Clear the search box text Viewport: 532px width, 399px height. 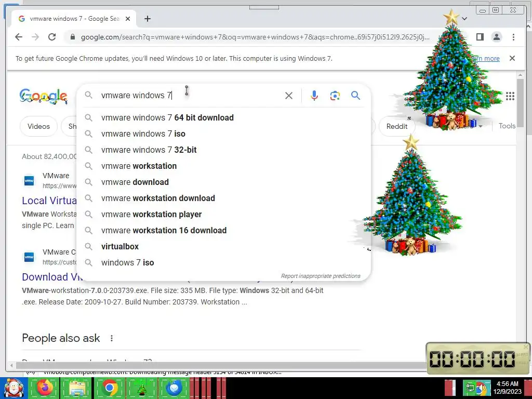(289, 96)
